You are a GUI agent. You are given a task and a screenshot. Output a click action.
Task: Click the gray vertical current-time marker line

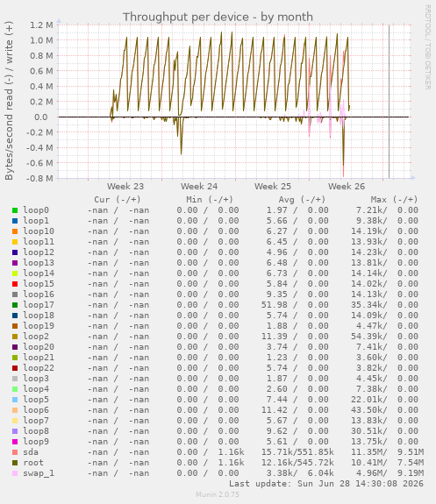(389, 102)
